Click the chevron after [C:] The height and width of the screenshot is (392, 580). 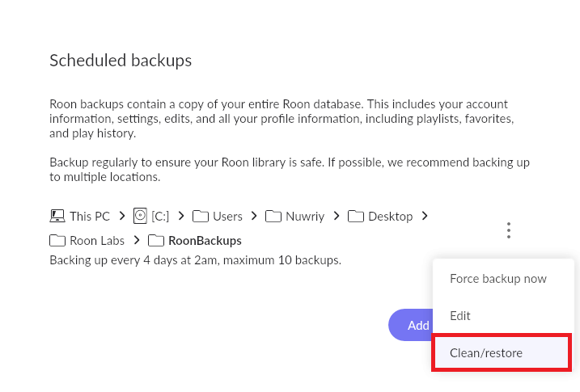(x=182, y=216)
